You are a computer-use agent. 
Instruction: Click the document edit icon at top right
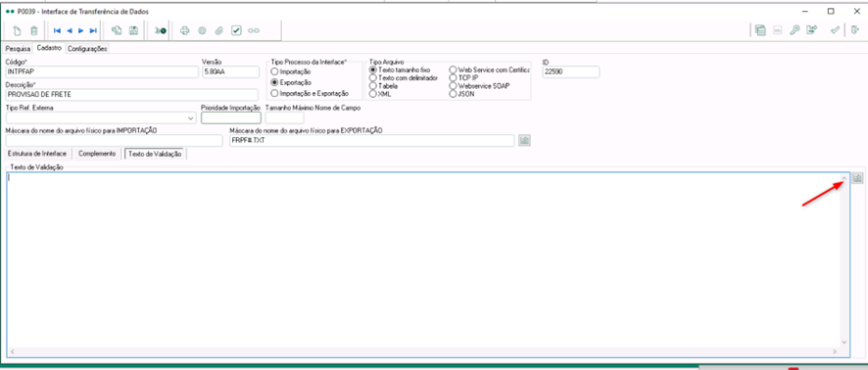[x=811, y=31]
